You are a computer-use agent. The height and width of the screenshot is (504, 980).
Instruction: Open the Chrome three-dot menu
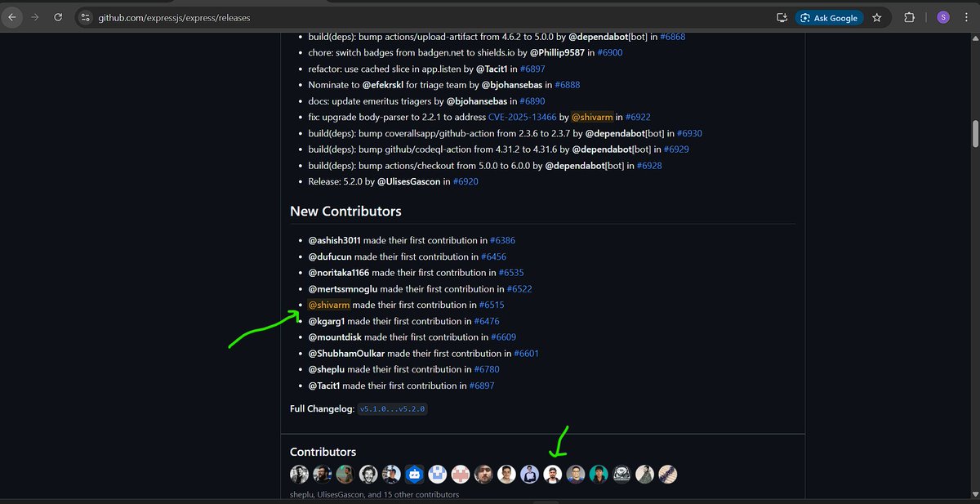pyautogui.click(x=967, y=17)
